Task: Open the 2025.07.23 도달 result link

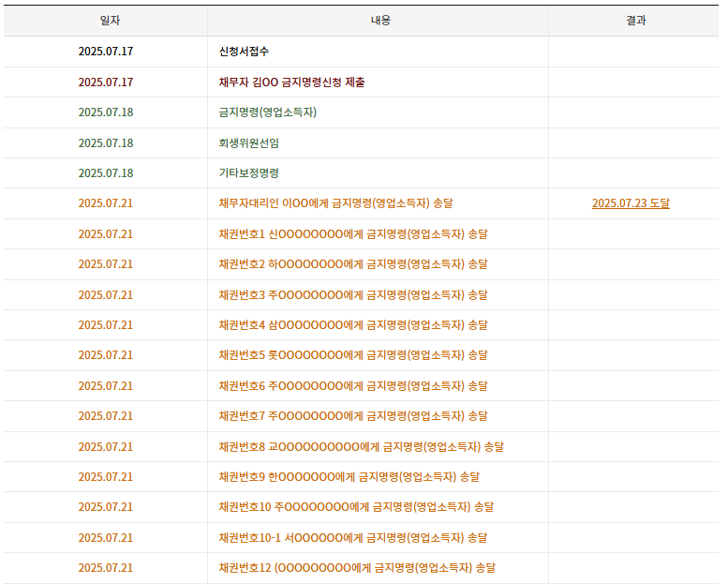Action: click(631, 203)
